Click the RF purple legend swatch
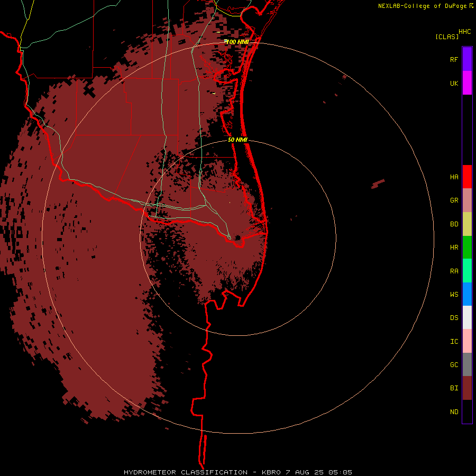Viewport: 476px width, 476px height. (467, 59)
